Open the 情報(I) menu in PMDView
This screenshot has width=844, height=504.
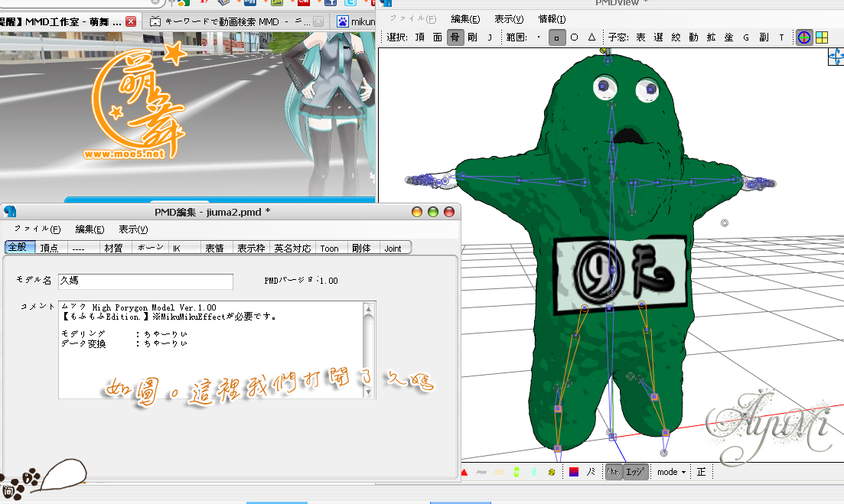(552, 19)
